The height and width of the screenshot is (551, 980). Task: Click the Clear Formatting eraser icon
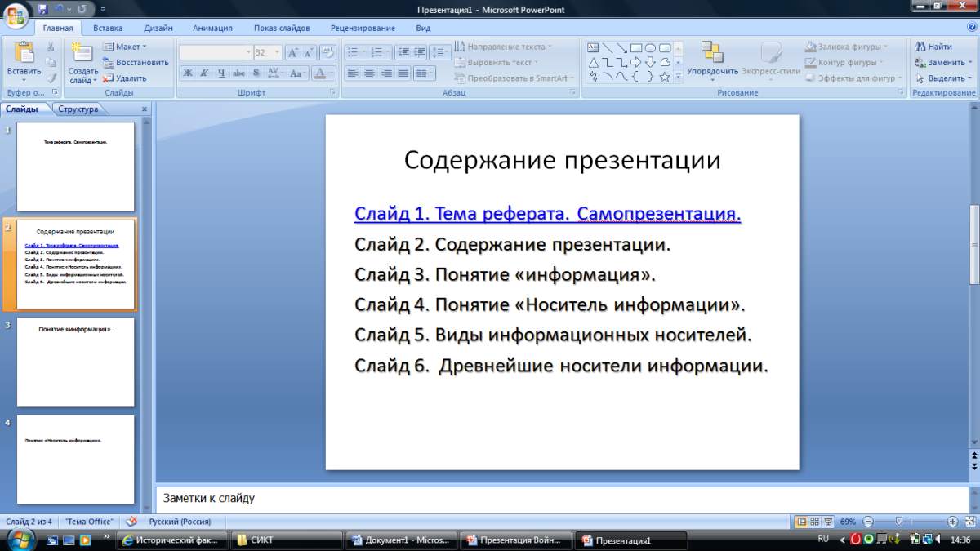pyautogui.click(x=327, y=52)
